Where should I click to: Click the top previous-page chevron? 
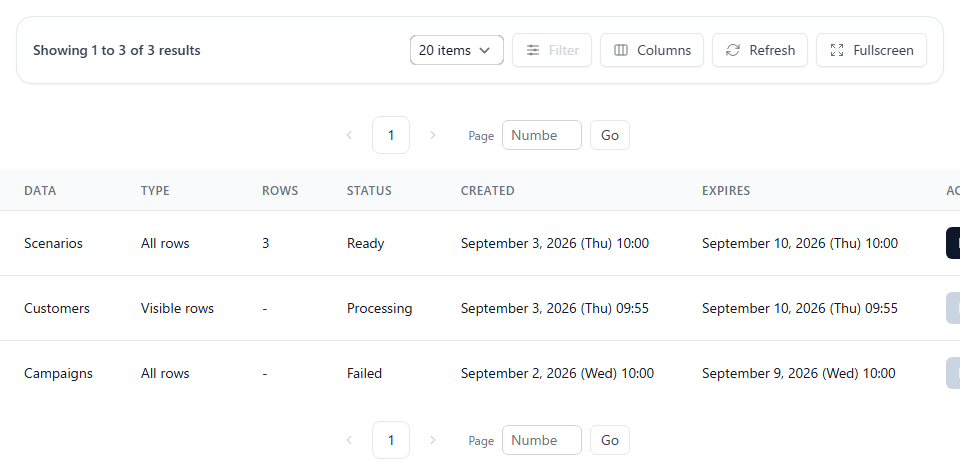pyautogui.click(x=349, y=135)
